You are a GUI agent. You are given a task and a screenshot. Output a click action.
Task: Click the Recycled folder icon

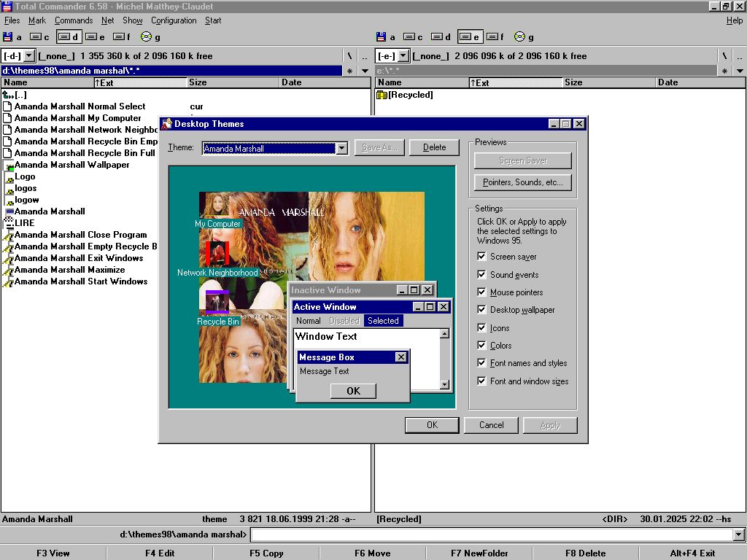[x=382, y=95]
